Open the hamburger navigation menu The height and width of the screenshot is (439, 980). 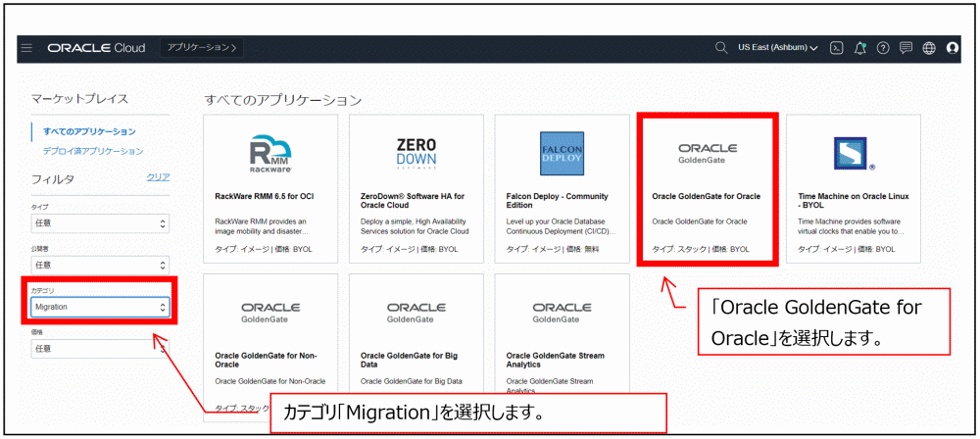pyautogui.click(x=26, y=48)
